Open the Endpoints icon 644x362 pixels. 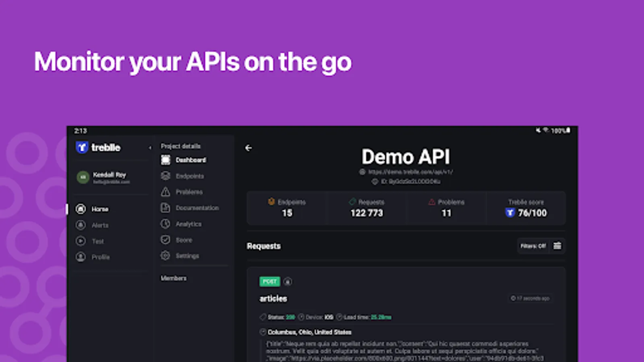pyautogui.click(x=165, y=176)
